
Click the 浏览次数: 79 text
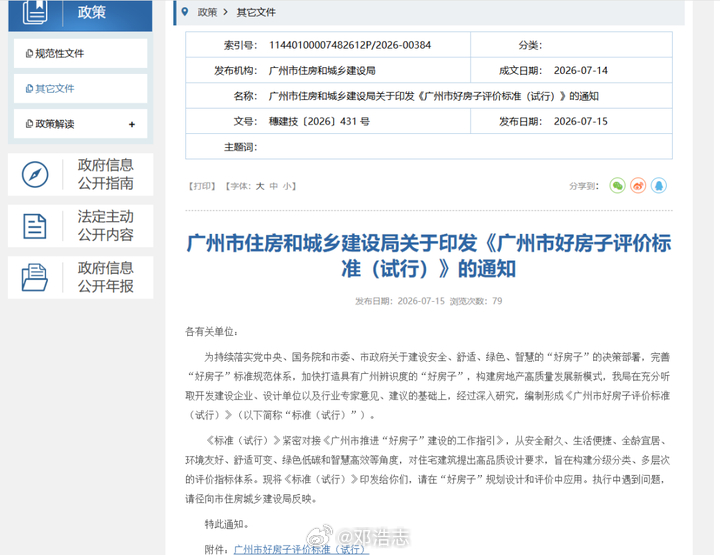(x=476, y=301)
